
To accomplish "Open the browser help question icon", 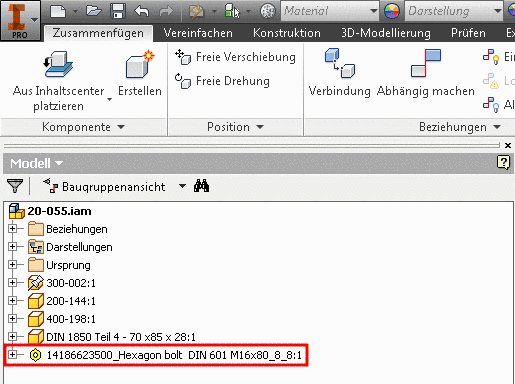I will coord(503,163).
